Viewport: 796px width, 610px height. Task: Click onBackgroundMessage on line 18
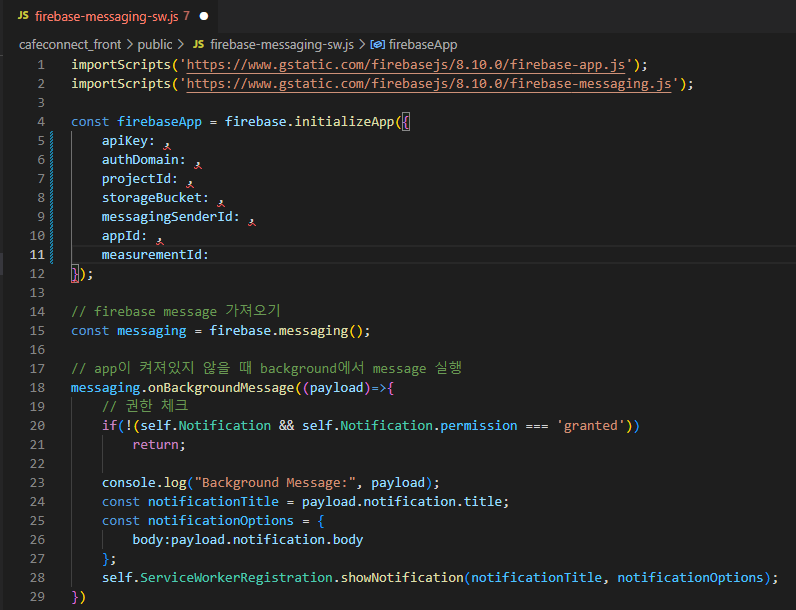(x=221, y=388)
